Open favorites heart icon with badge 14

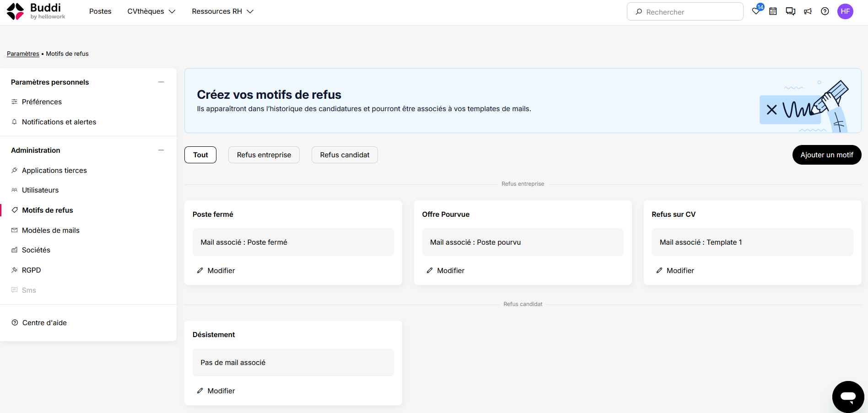tap(756, 11)
